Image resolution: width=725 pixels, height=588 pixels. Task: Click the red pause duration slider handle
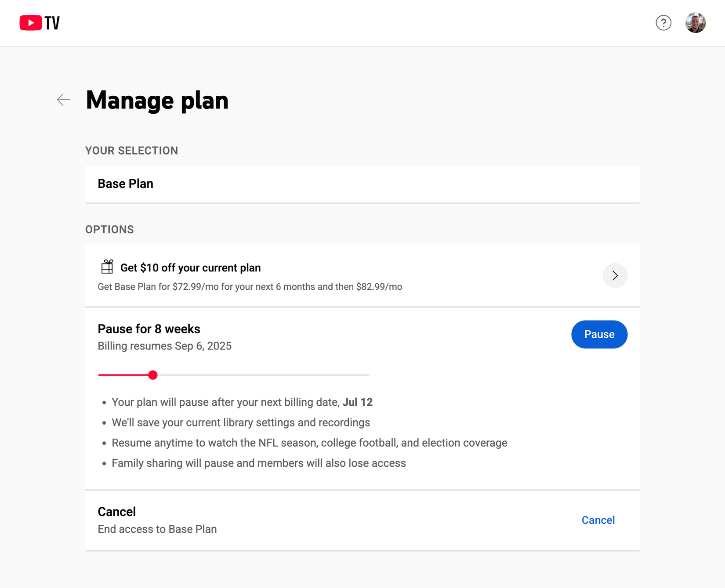(153, 375)
